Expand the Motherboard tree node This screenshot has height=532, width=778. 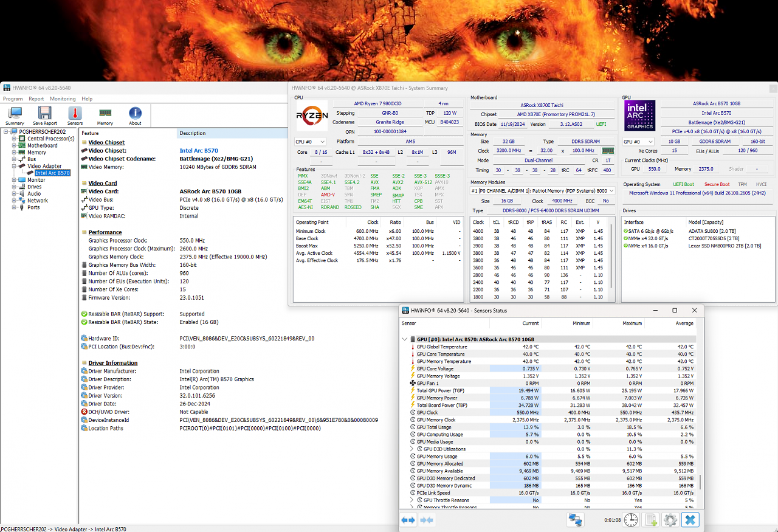(x=14, y=145)
